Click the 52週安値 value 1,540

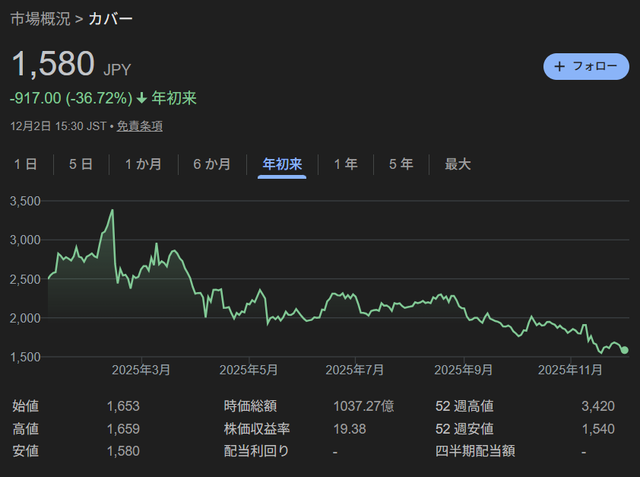click(x=598, y=429)
